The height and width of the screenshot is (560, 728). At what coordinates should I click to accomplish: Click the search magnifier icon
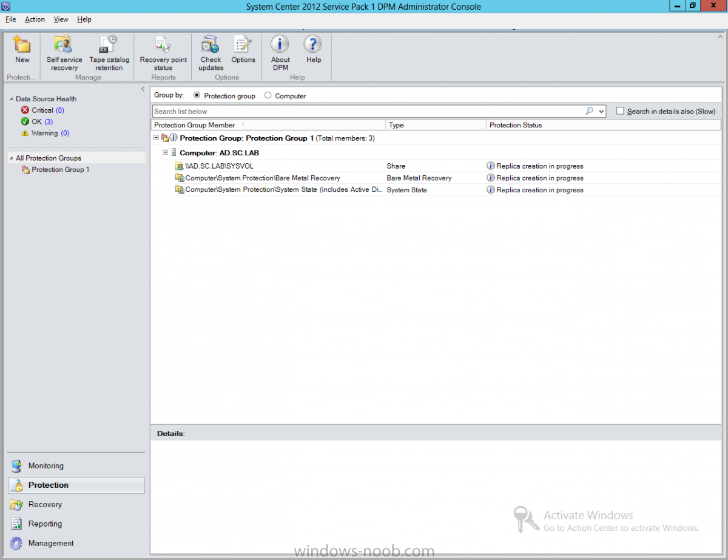click(x=589, y=111)
